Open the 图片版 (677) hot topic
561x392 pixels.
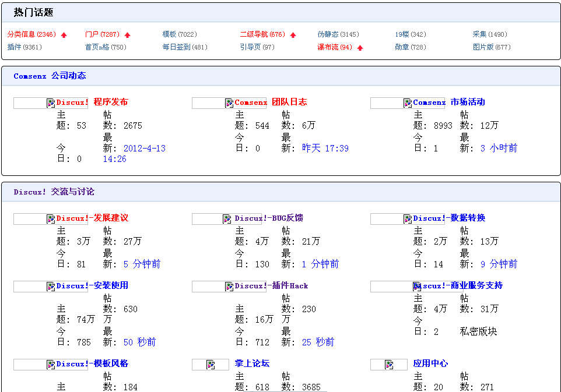point(492,47)
